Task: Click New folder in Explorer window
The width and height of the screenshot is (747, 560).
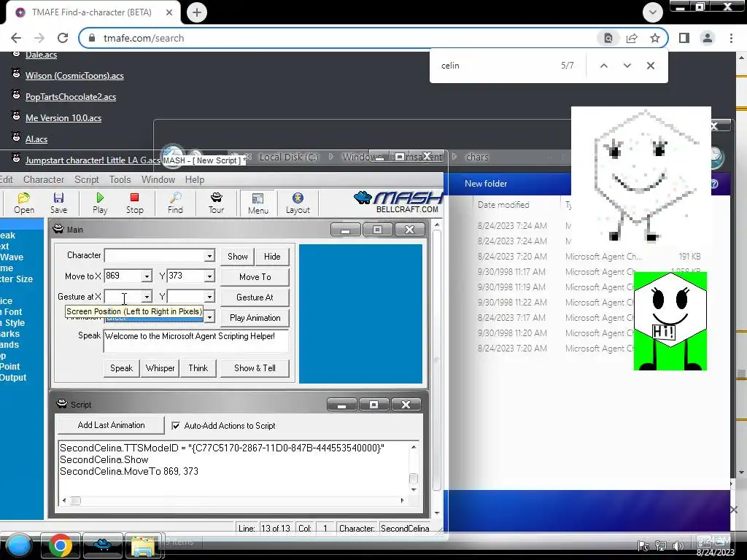Action: click(x=485, y=183)
